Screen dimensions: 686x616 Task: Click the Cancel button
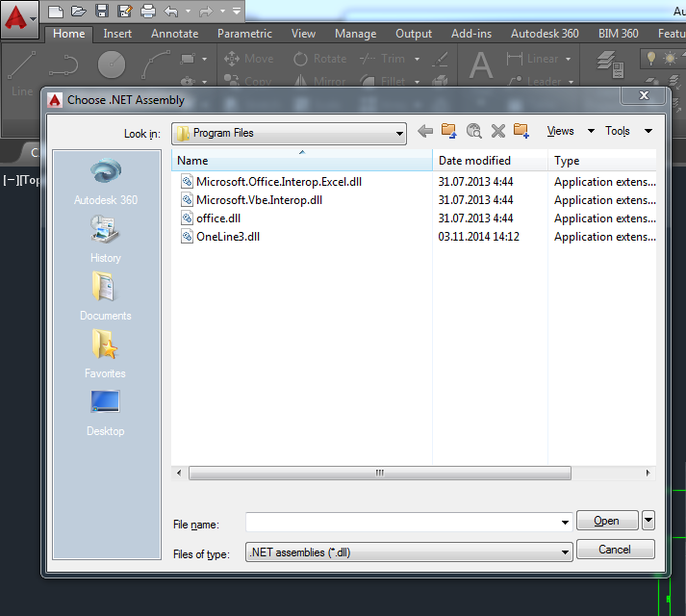click(x=615, y=550)
